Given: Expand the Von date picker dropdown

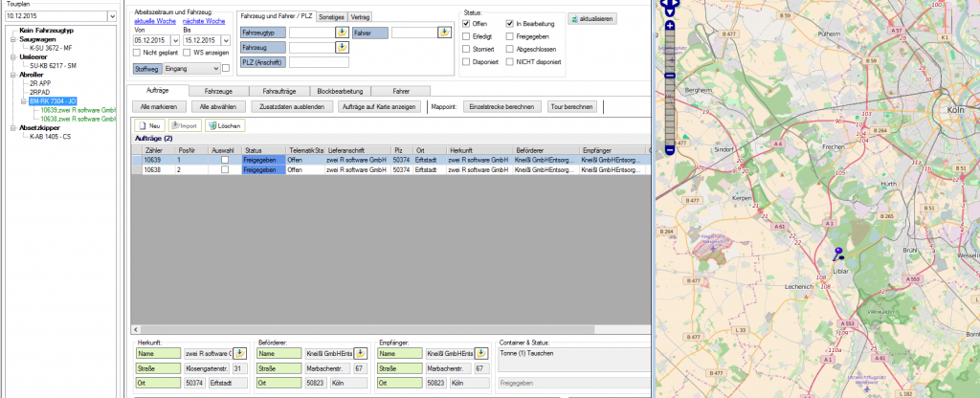Looking at the screenshot, I should click(174, 41).
